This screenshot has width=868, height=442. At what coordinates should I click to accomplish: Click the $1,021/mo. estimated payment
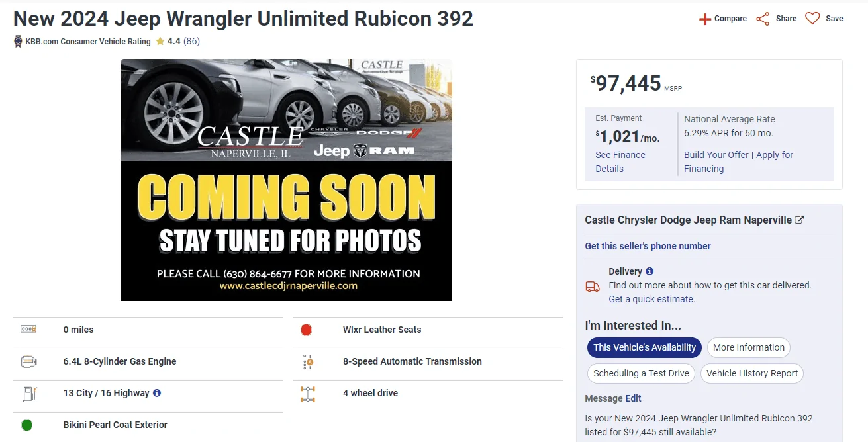[x=627, y=137]
